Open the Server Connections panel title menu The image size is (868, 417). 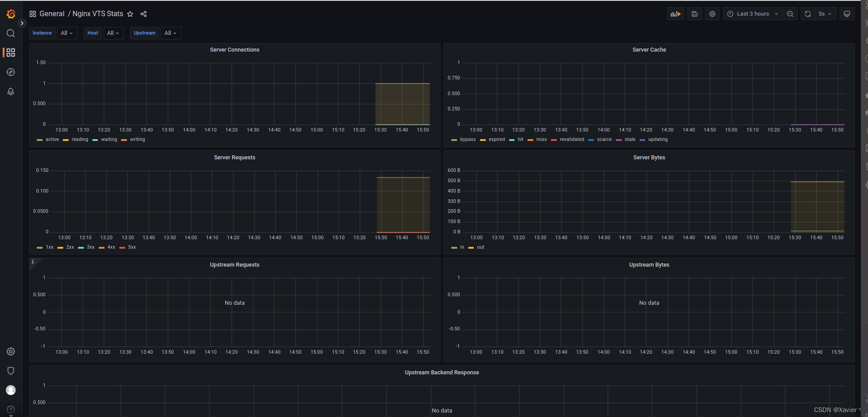pos(235,50)
